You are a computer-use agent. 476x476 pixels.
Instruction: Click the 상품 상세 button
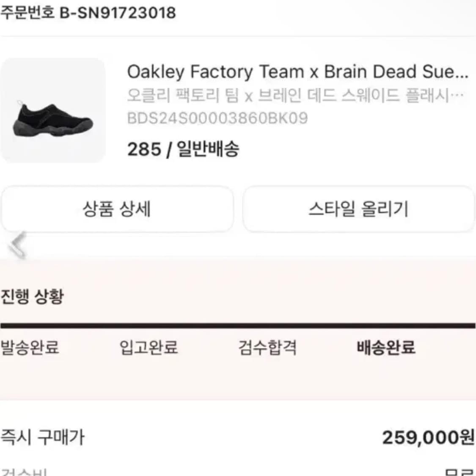tap(118, 209)
